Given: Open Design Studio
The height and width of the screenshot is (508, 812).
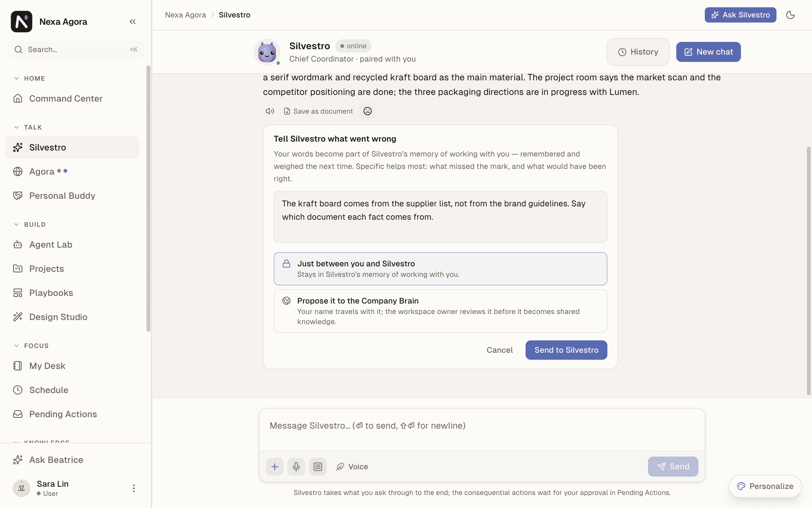Looking at the screenshot, I should (72, 317).
